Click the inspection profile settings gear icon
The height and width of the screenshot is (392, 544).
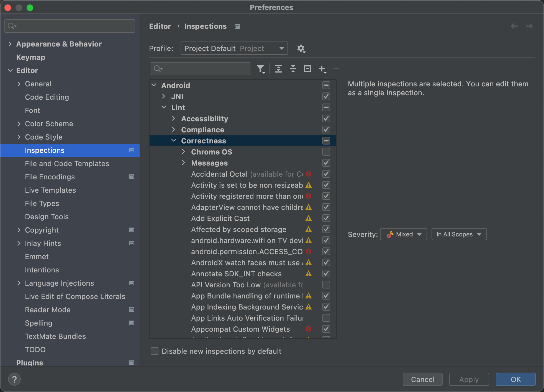pos(301,48)
